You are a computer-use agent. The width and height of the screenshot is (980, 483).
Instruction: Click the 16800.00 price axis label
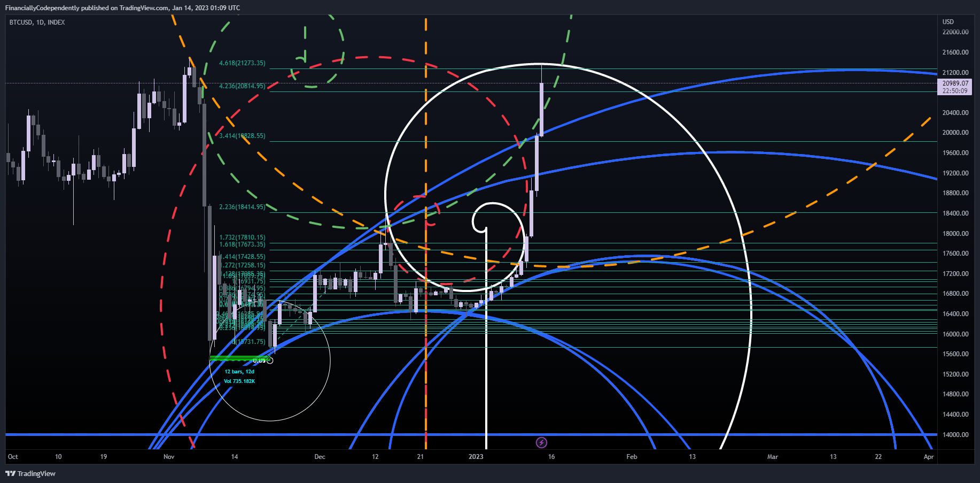(955, 294)
